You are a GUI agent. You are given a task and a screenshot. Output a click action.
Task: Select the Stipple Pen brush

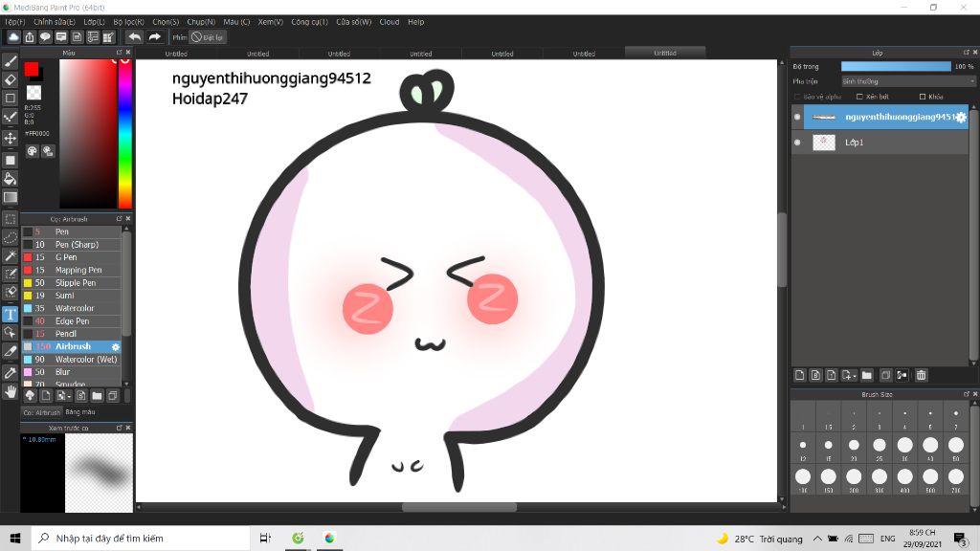click(71, 283)
